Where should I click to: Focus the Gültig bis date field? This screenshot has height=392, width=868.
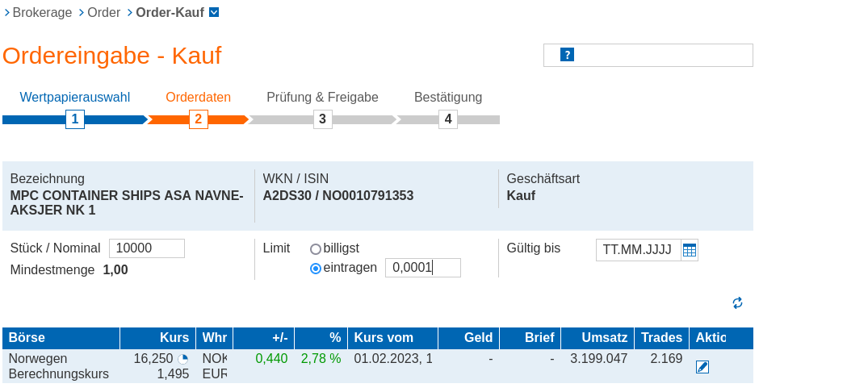click(638, 250)
